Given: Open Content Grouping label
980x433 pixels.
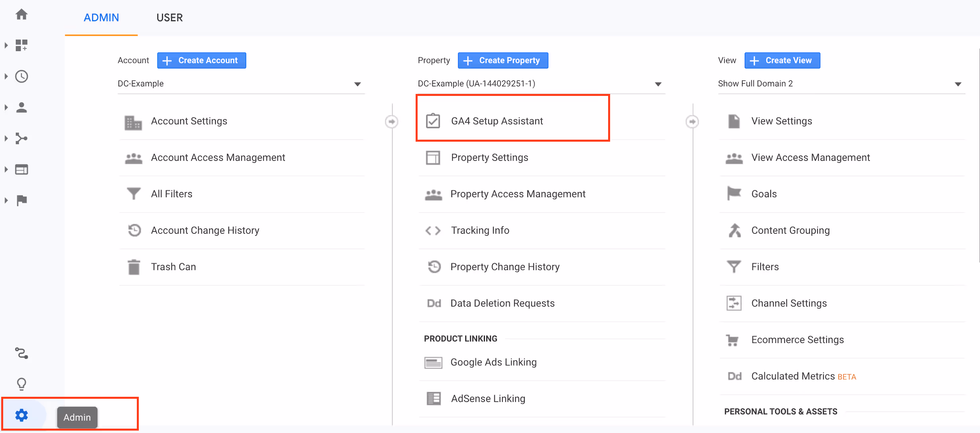Looking at the screenshot, I should tap(791, 230).
